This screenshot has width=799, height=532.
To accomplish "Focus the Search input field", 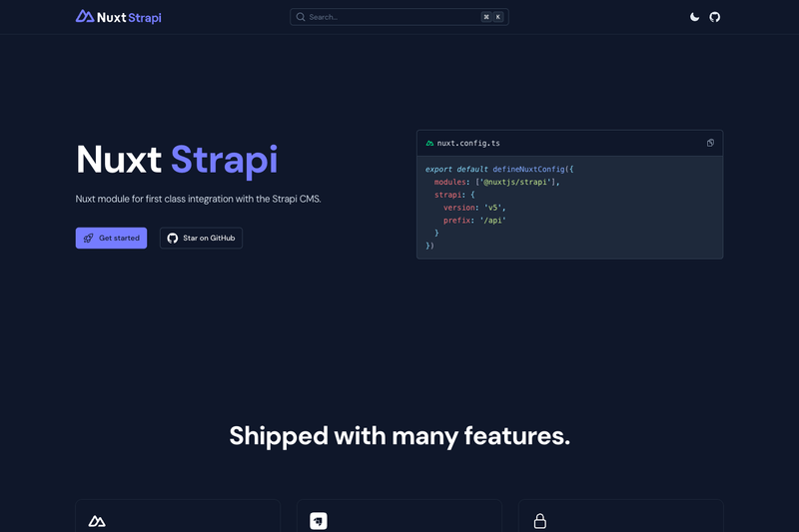I will 399,17.
